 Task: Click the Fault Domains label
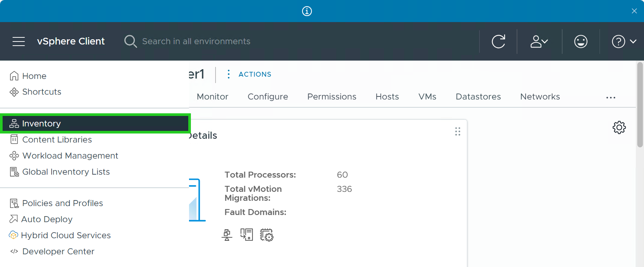255,212
